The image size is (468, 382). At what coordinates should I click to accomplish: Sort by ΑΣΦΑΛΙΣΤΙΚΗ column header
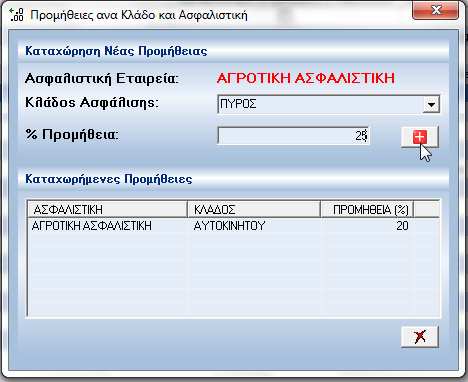pos(107,209)
